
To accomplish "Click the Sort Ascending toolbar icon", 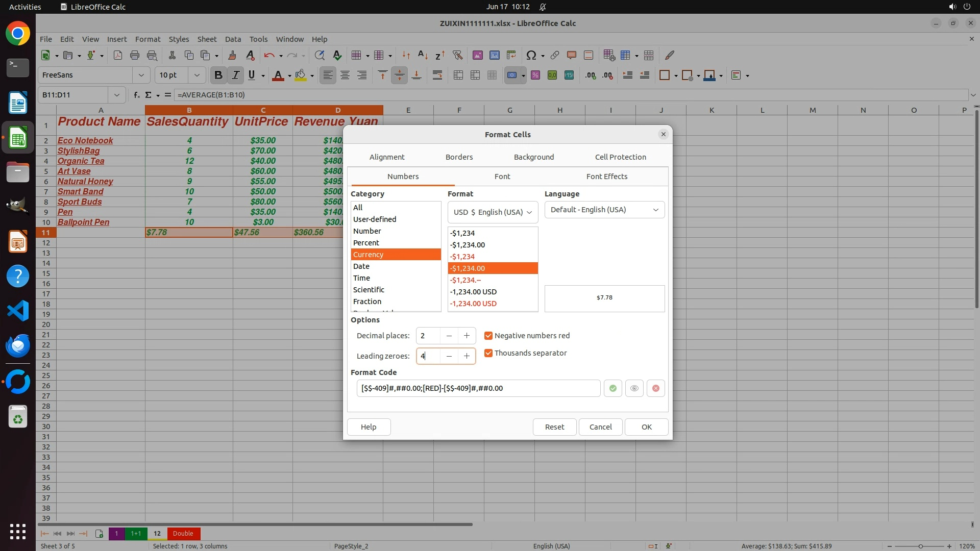I will coord(423,55).
